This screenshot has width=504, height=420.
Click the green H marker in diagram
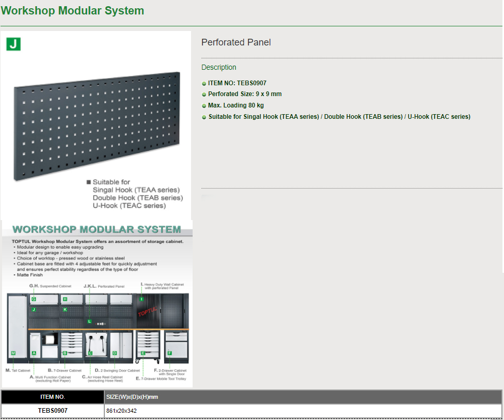65,299
